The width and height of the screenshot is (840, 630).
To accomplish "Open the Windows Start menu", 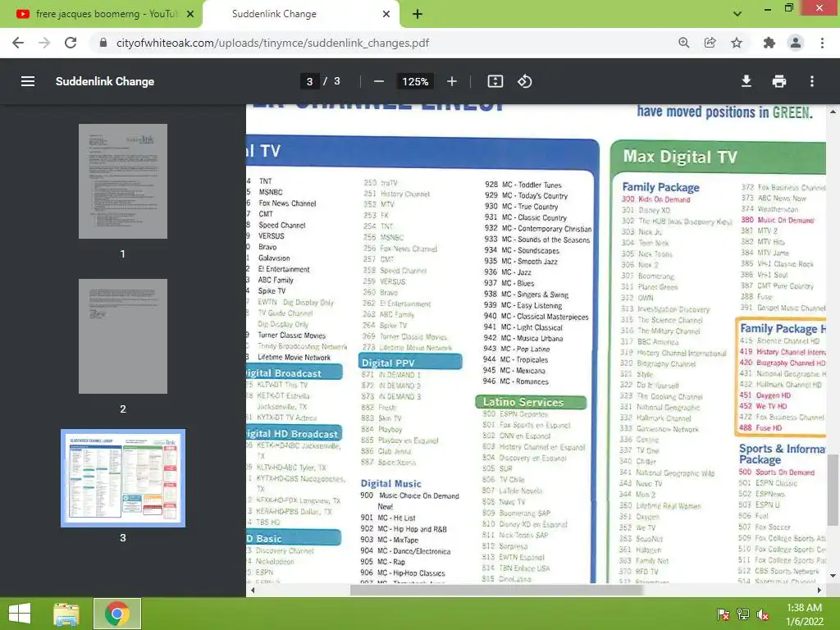I will 20,614.
